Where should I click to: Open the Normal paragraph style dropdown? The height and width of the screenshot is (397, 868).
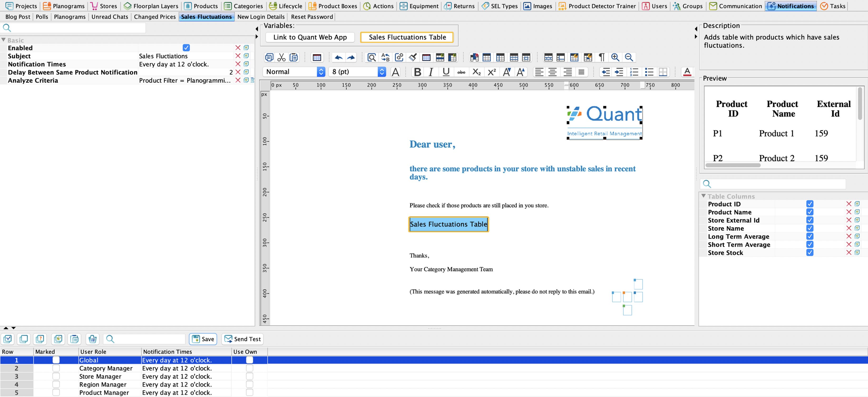coord(294,72)
